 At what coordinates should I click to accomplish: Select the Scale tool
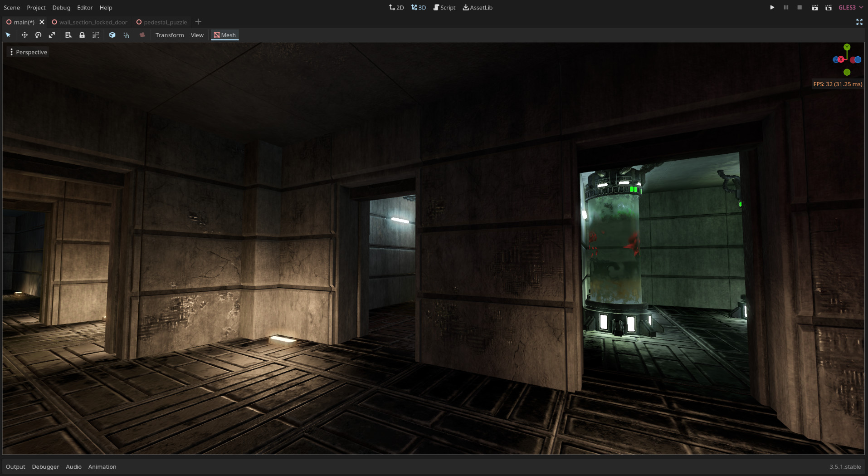point(52,35)
